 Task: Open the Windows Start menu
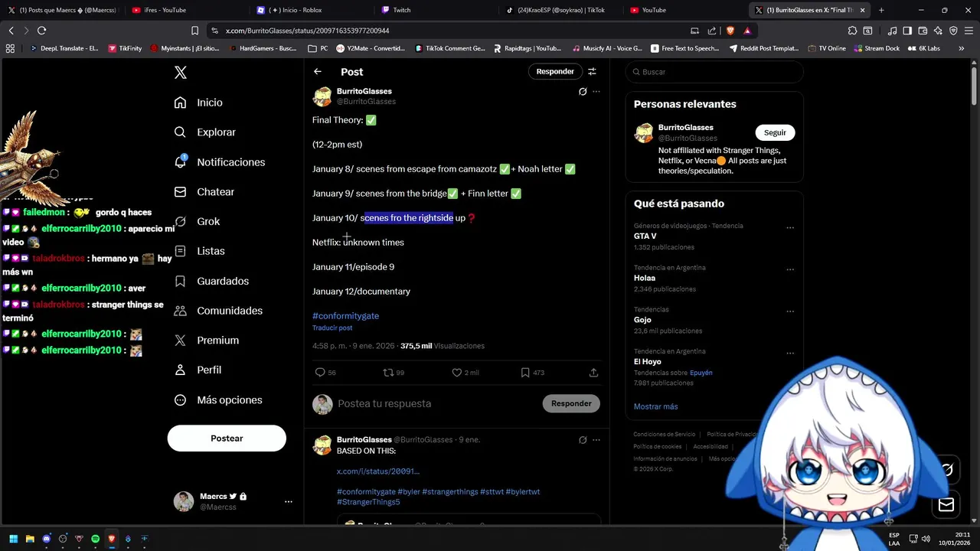point(13,539)
